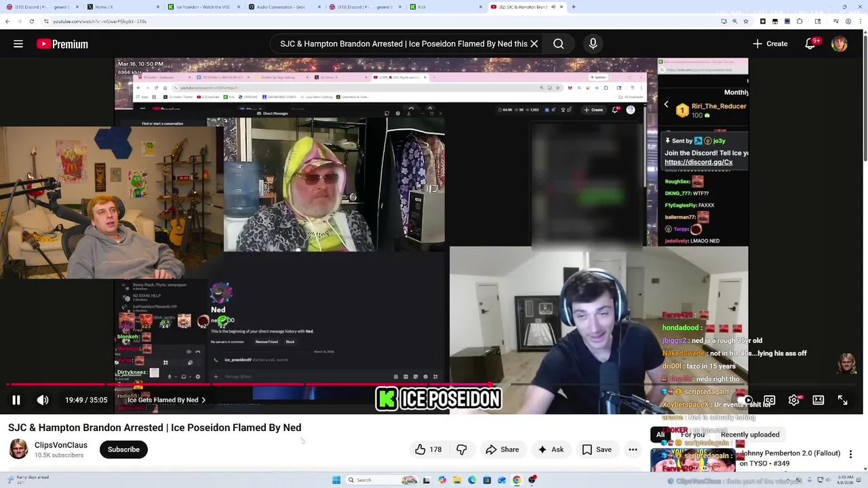The width and height of the screenshot is (868, 488).
Task: Open player settings gear
Action: coord(794,400)
